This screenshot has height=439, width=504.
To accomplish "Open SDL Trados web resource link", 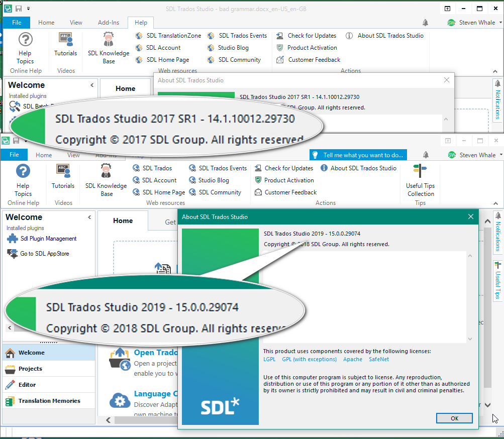I will tap(152, 168).
